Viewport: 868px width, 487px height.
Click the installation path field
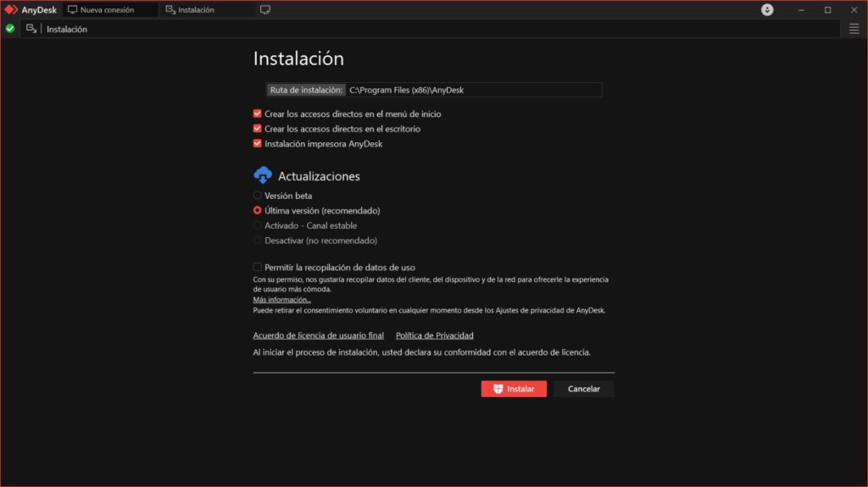click(473, 90)
